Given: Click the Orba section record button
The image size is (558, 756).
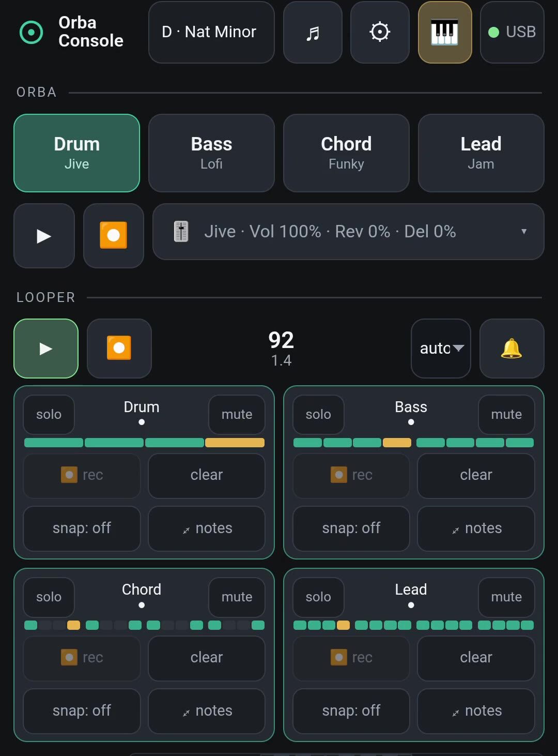Looking at the screenshot, I should (114, 236).
